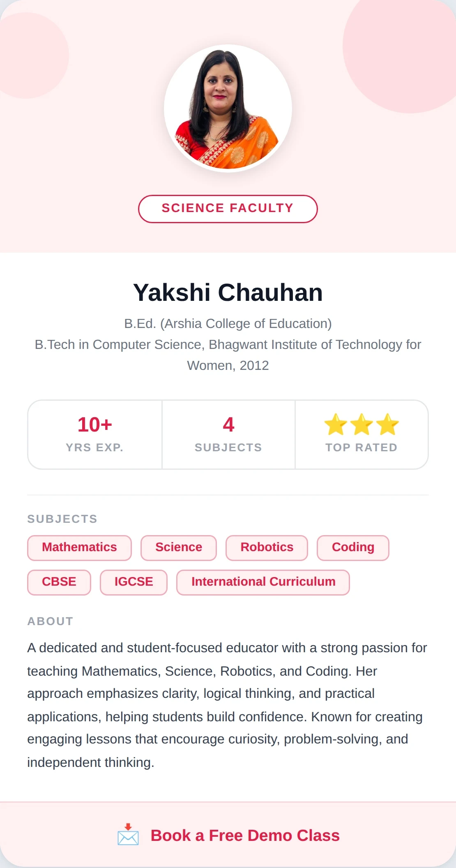Select the CBSE curriculum tag
456x868 pixels.
59,582
